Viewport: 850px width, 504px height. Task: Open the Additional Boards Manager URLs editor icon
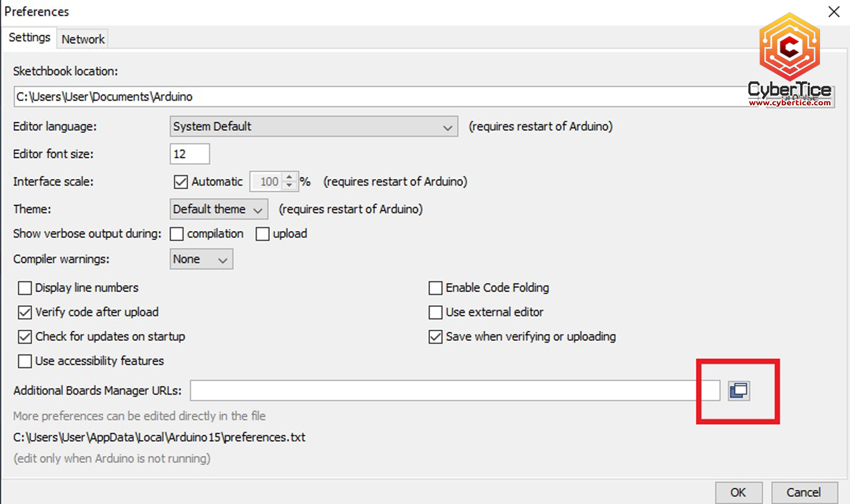click(x=738, y=391)
